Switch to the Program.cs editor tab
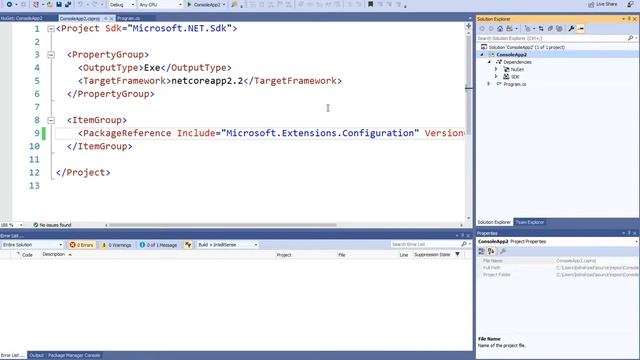The height and width of the screenshot is (360, 640). (128, 18)
